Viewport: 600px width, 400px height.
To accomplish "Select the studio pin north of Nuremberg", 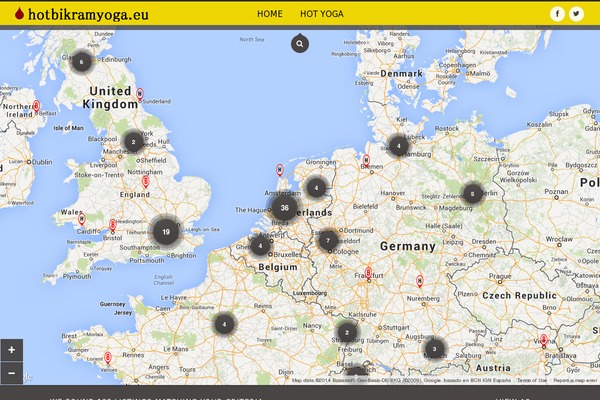I will point(420,281).
